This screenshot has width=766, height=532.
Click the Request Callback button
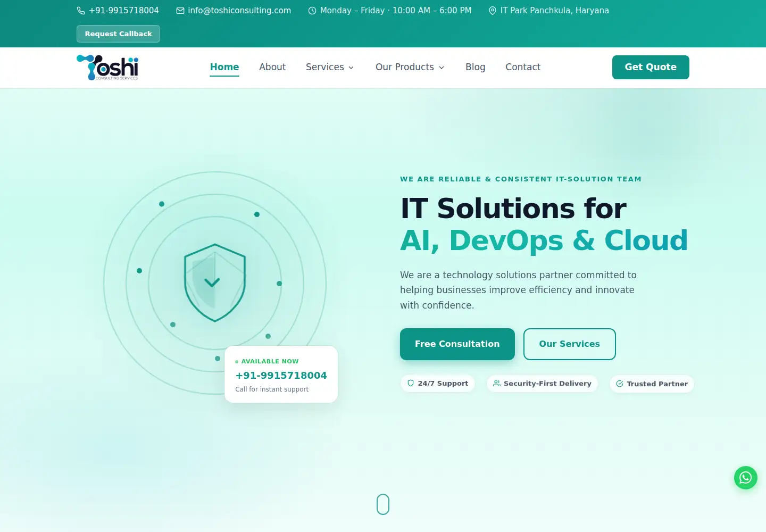[x=118, y=34]
